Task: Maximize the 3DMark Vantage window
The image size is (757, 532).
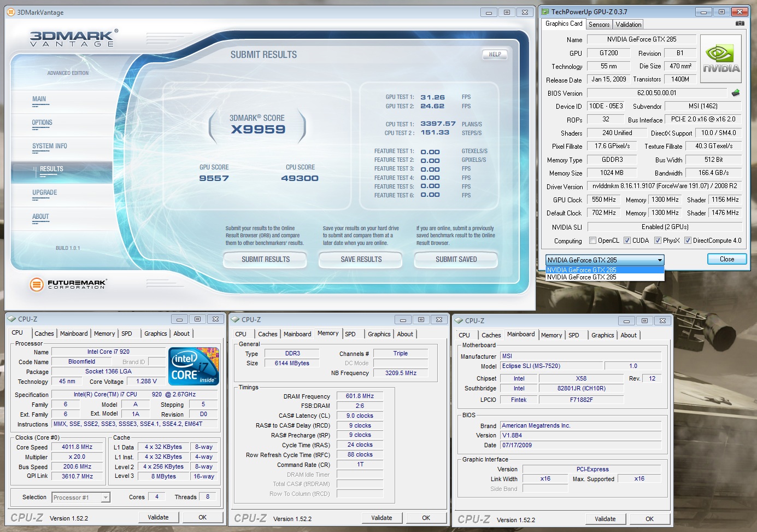Action: pyautogui.click(x=507, y=12)
